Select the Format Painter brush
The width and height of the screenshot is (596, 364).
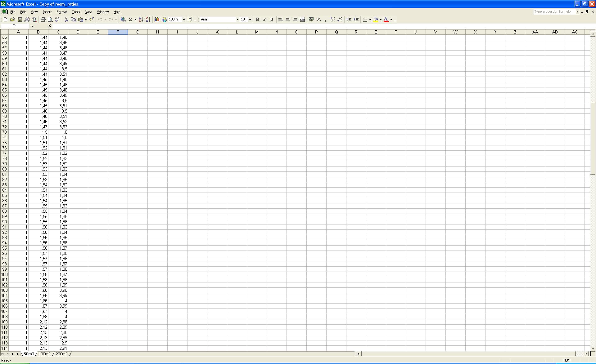coord(91,20)
